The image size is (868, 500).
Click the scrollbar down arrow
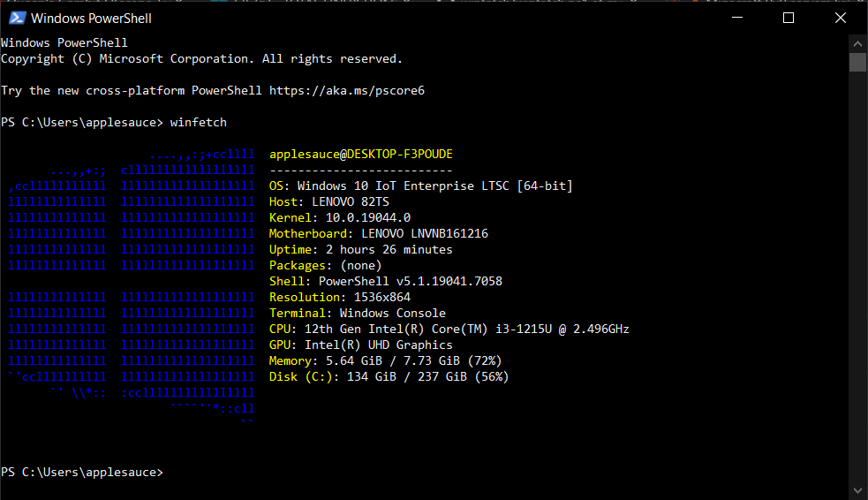click(857, 490)
